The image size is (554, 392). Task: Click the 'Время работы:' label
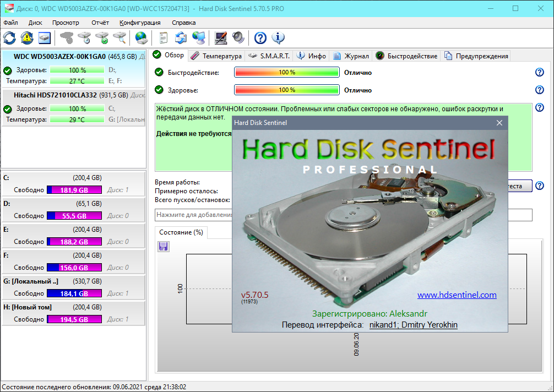pyautogui.click(x=177, y=182)
